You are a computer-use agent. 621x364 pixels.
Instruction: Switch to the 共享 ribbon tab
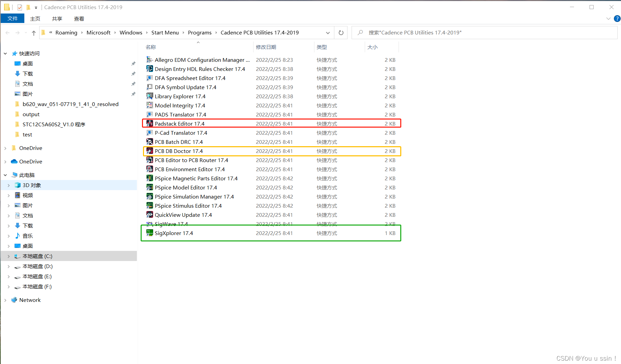(57, 19)
